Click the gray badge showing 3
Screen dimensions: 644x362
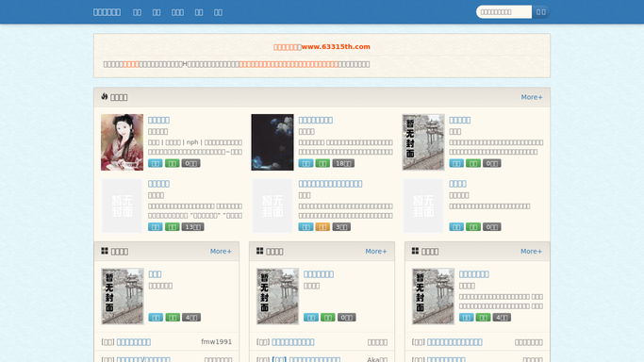pos(341,227)
